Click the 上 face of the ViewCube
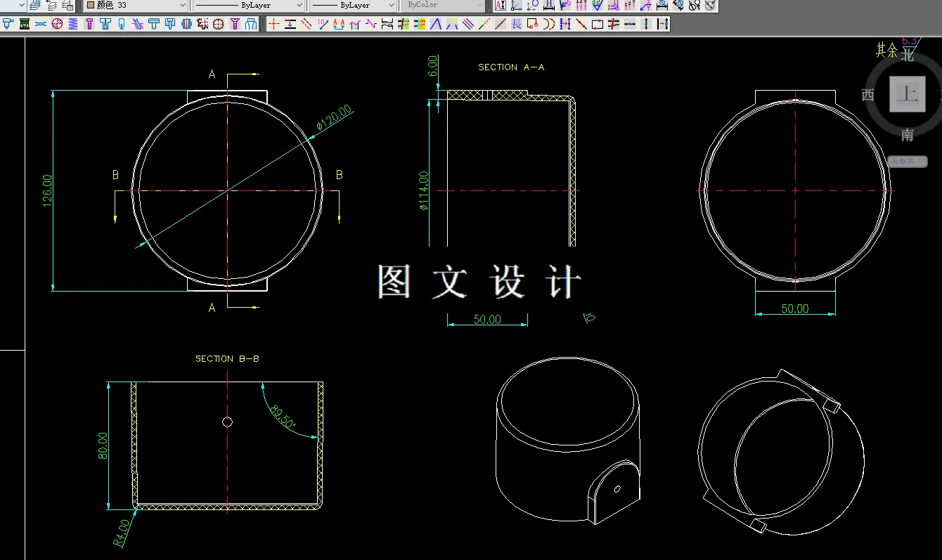942x560 pixels. tap(908, 94)
